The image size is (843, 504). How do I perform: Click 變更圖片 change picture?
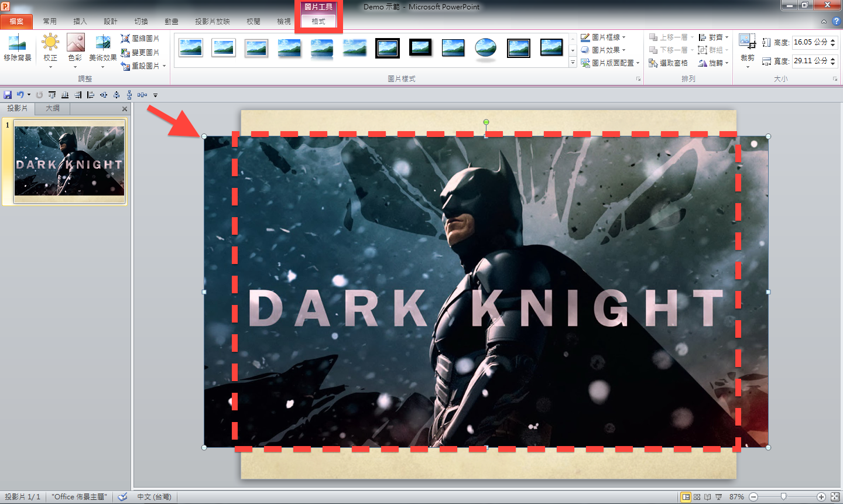(x=140, y=52)
